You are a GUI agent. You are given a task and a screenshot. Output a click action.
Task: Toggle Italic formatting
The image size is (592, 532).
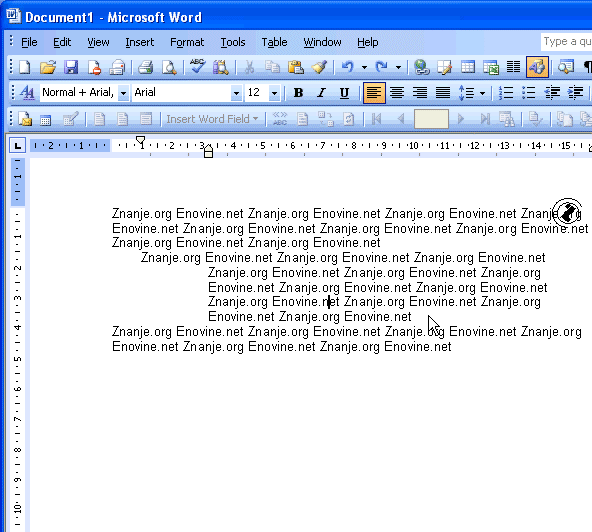coord(321,93)
